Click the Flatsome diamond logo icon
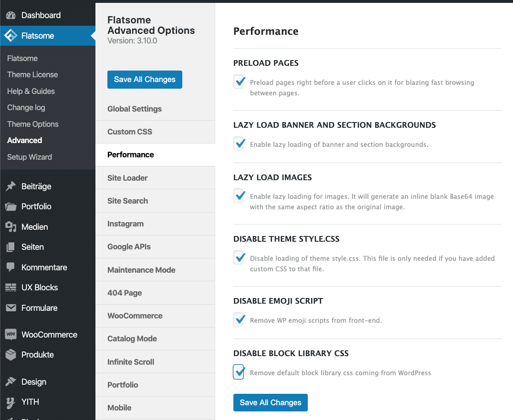Image resolution: width=513 pixels, height=420 pixels. pos(11,36)
